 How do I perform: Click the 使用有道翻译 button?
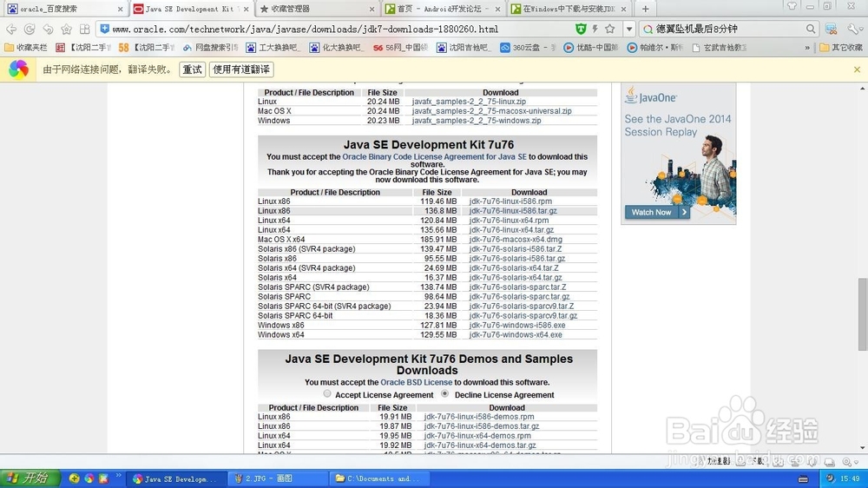[x=241, y=69]
